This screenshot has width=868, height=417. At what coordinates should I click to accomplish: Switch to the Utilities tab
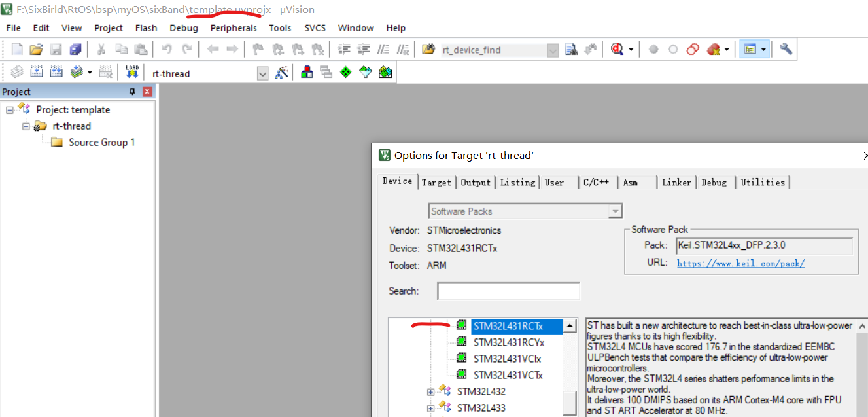[763, 182]
